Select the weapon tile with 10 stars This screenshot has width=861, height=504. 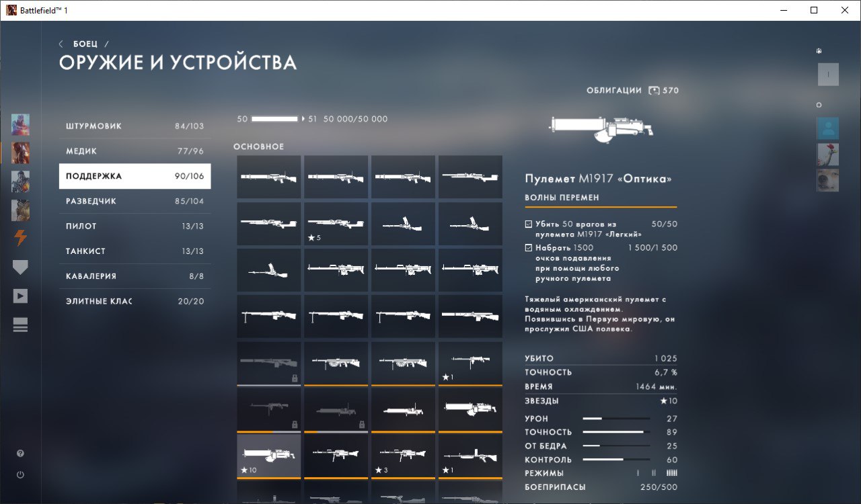pos(268,456)
